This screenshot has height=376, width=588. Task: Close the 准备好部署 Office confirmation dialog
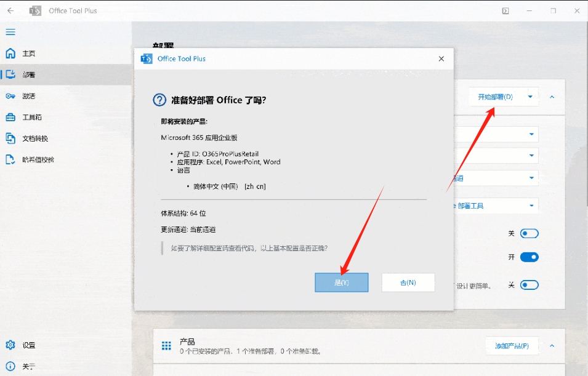click(441, 58)
